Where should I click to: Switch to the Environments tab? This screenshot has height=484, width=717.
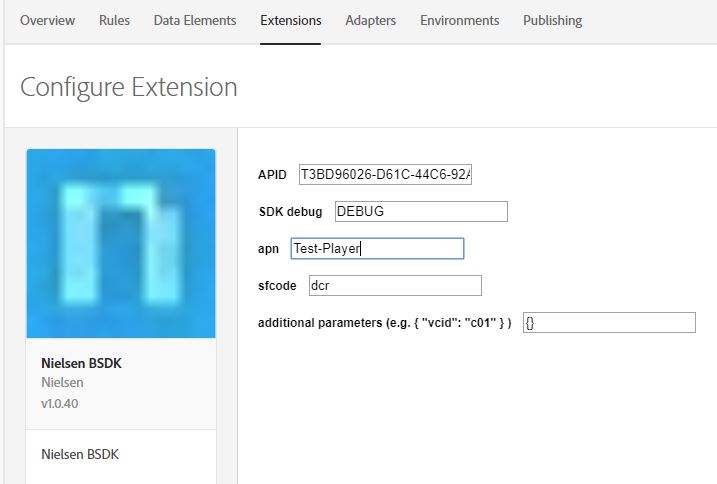pyautogui.click(x=460, y=21)
